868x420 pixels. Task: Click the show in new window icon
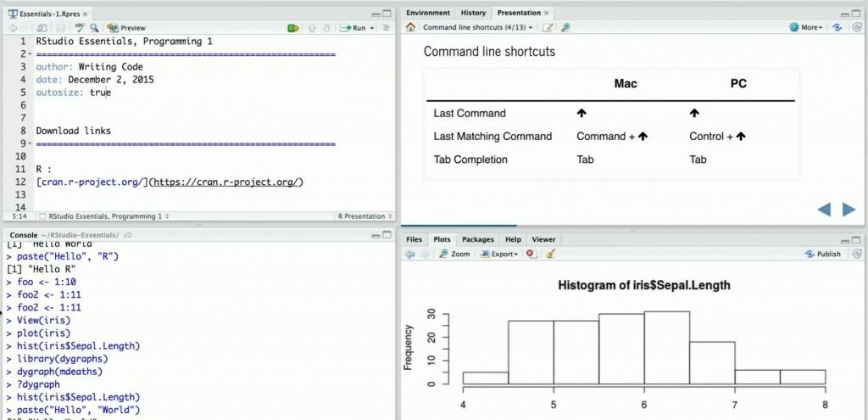(x=42, y=28)
